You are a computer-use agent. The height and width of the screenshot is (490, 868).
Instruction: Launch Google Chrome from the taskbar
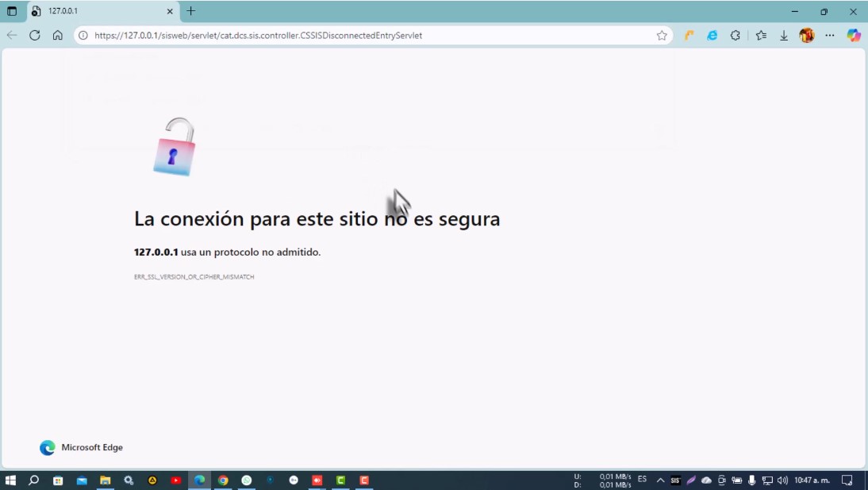coord(223,480)
